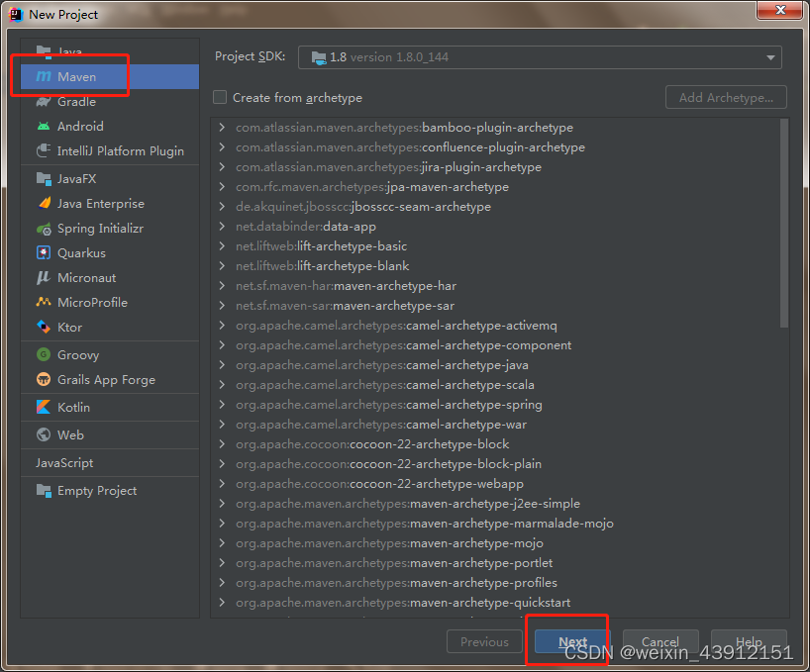Click IntelliJ icon in New Project title bar
The image size is (810, 672).
16,15
